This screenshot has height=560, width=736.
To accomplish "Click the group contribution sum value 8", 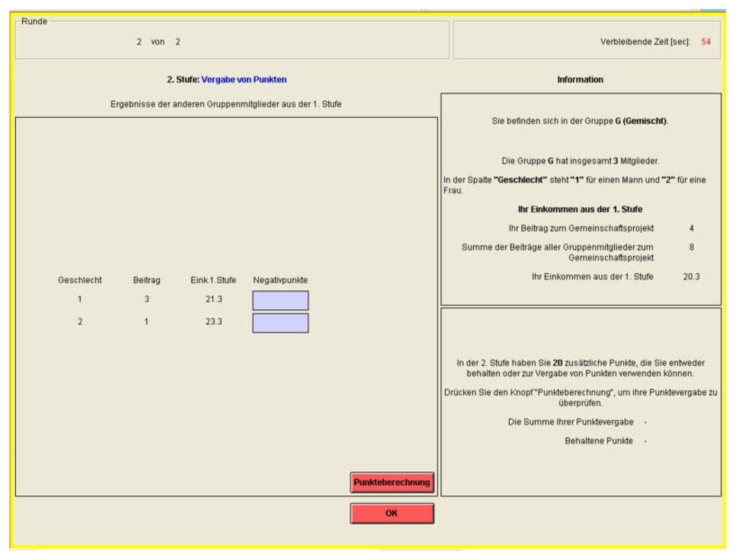I will click(x=691, y=247).
